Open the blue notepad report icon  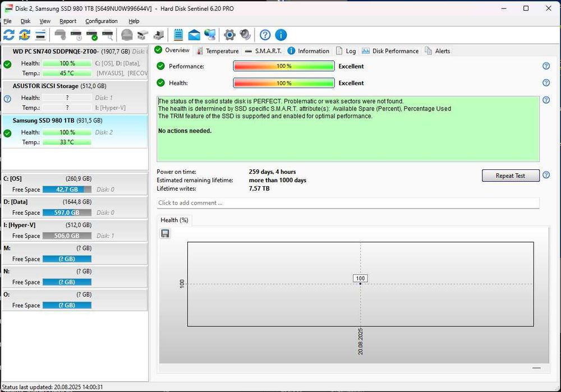pos(178,35)
